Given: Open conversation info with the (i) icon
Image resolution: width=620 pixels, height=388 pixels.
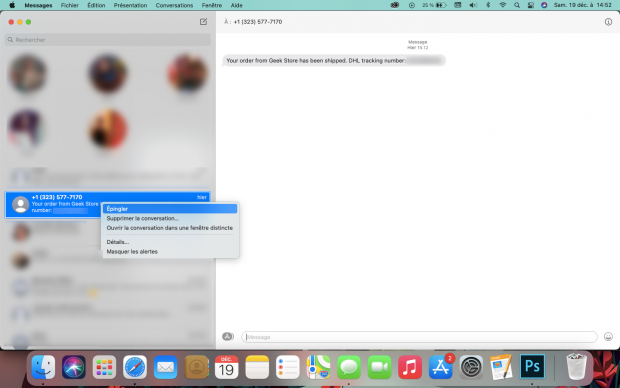Looking at the screenshot, I should [608, 22].
